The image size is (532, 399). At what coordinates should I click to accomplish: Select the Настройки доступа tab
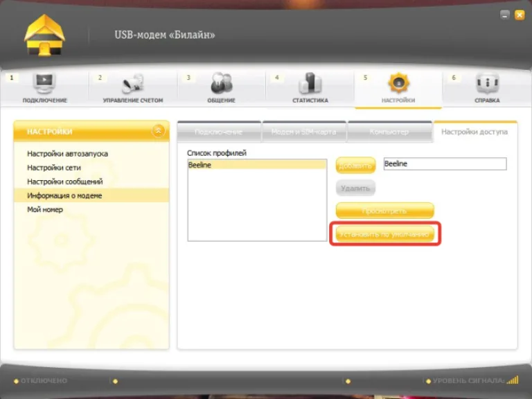coord(475,132)
